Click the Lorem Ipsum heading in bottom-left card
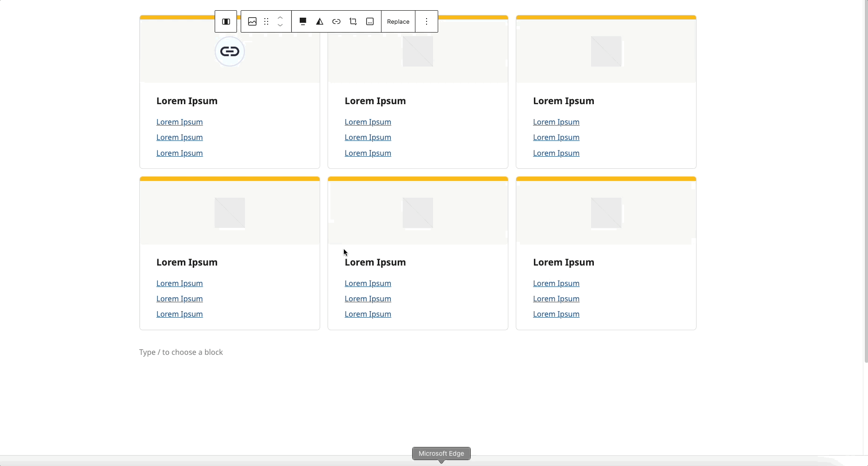Screen dimensions: 868x466 tap(187, 262)
